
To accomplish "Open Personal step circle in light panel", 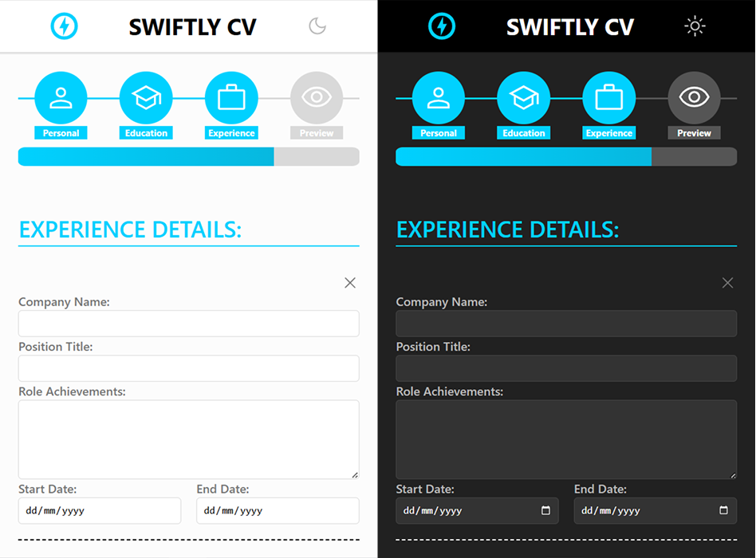I will (x=61, y=98).
